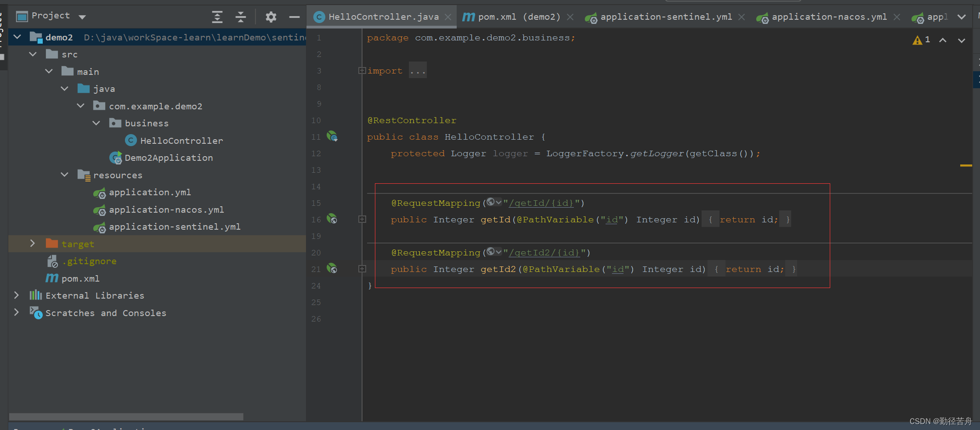Image resolution: width=980 pixels, height=430 pixels.
Task: Expand External Libraries
Action: (x=17, y=295)
